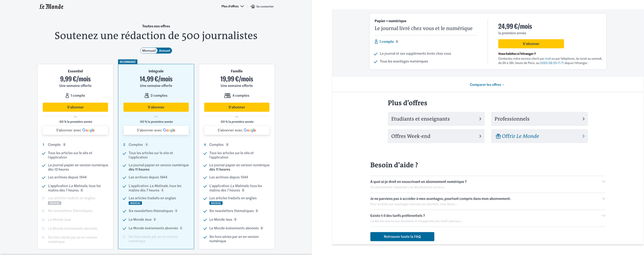Switch billing toggle to Mensuel
Viewport: 644px width, 255px height.
149,51
